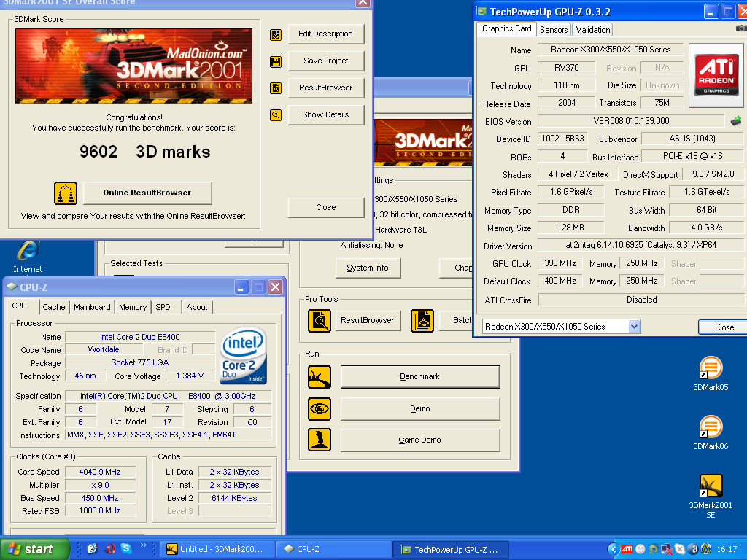Select GPU-Z Graphics Card tab

click(x=506, y=28)
